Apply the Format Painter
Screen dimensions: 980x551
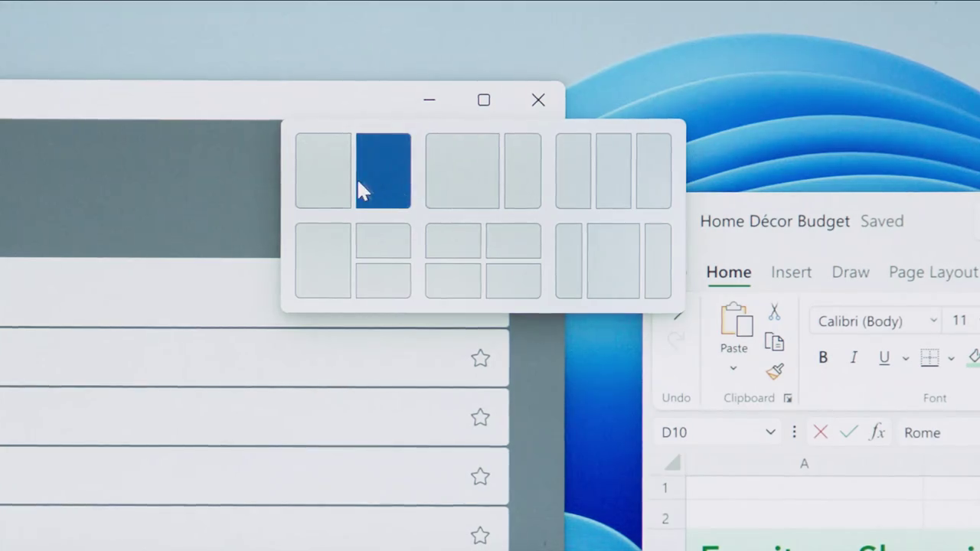pyautogui.click(x=775, y=370)
